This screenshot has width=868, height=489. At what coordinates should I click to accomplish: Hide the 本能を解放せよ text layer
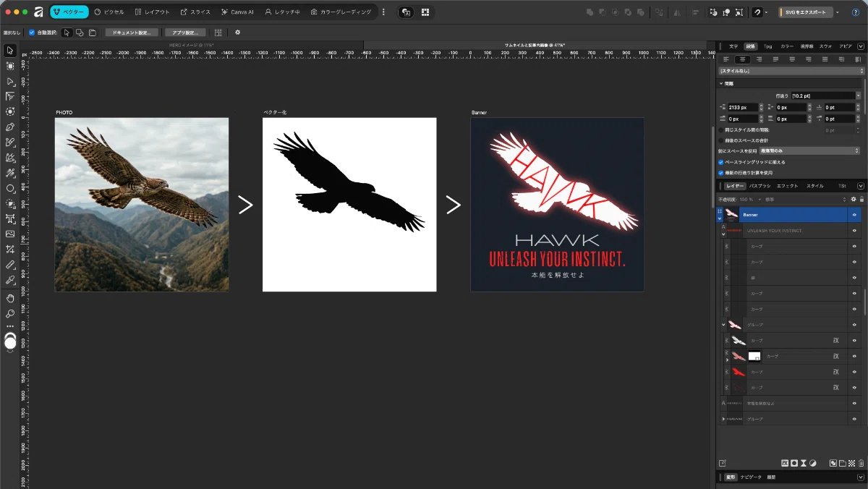pyautogui.click(x=854, y=403)
